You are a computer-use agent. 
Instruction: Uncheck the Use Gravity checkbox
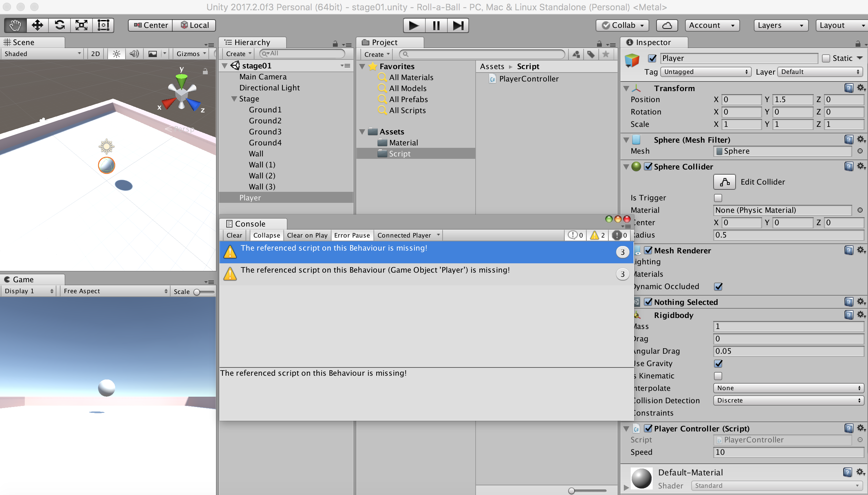click(718, 363)
